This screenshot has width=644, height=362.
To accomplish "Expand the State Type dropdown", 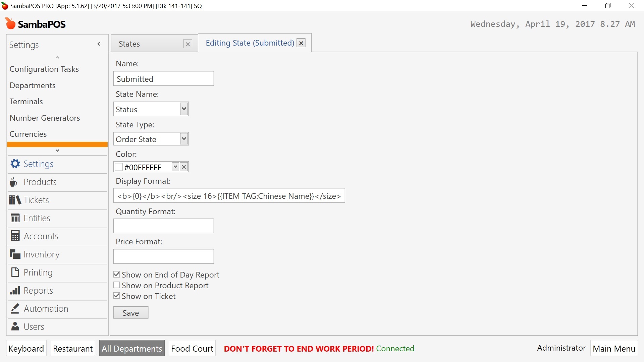I will click(x=184, y=139).
